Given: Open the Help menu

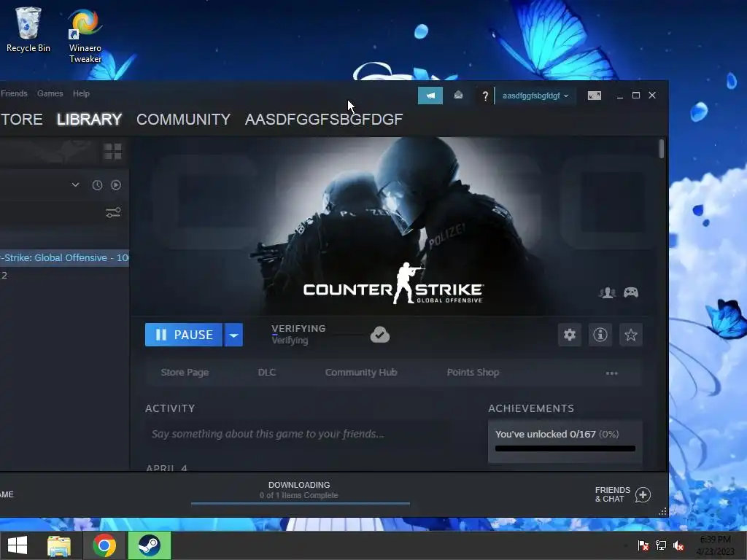Looking at the screenshot, I should click(x=81, y=93).
